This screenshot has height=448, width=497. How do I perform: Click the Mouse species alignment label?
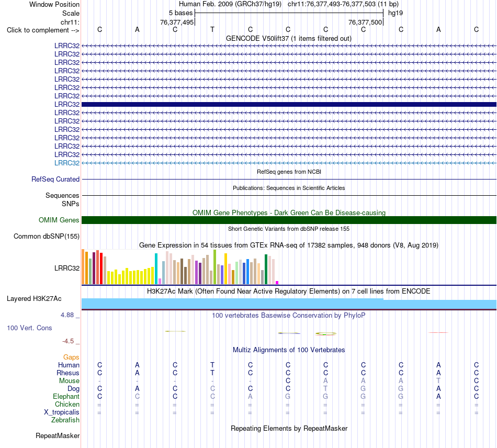click(x=69, y=381)
